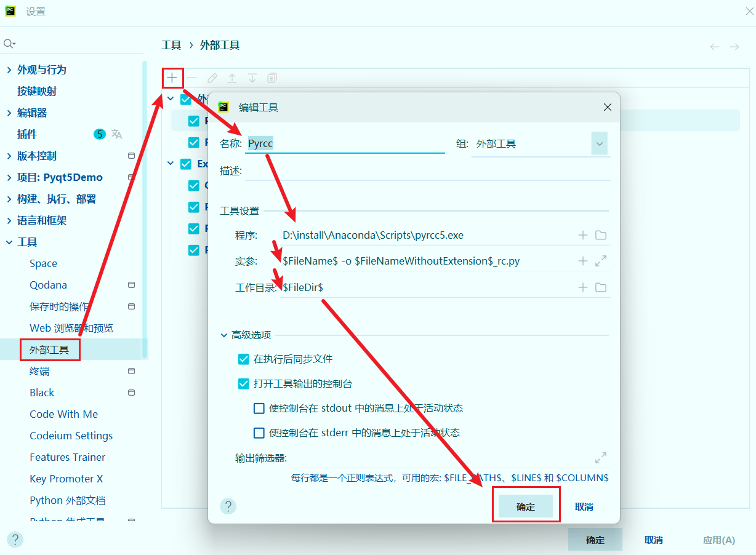Close the 编辑工具 dialog with X
This screenshot has height=555, width=756.
coord(608,107)
